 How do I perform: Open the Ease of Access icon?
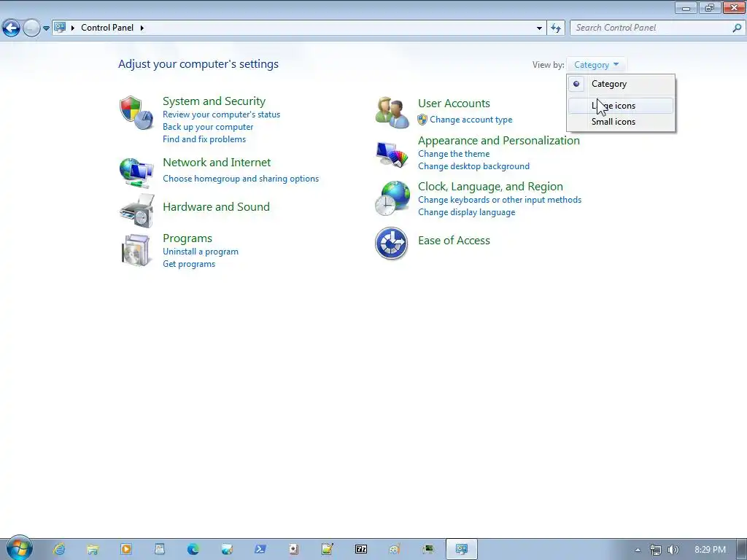[x=392, y=244]
